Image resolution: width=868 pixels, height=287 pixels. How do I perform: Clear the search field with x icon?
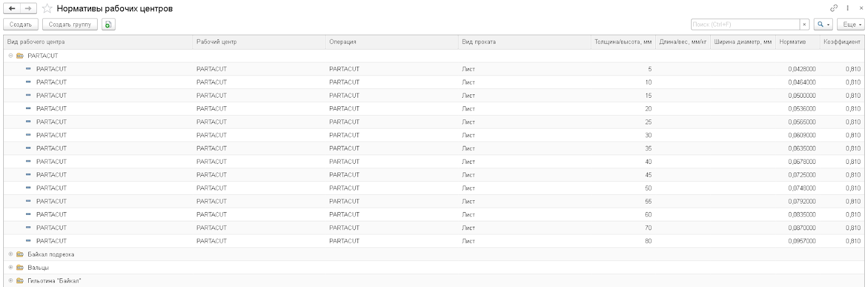coord(805,24)
